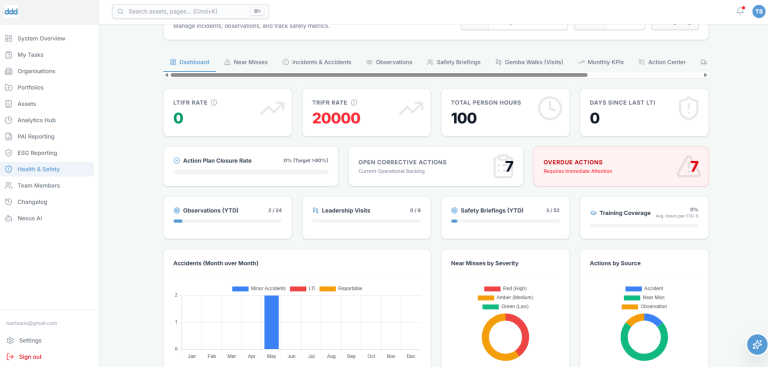Click the TRIFR Rate info icon
This screenshot has height=367, width=768.
(354, 103)
